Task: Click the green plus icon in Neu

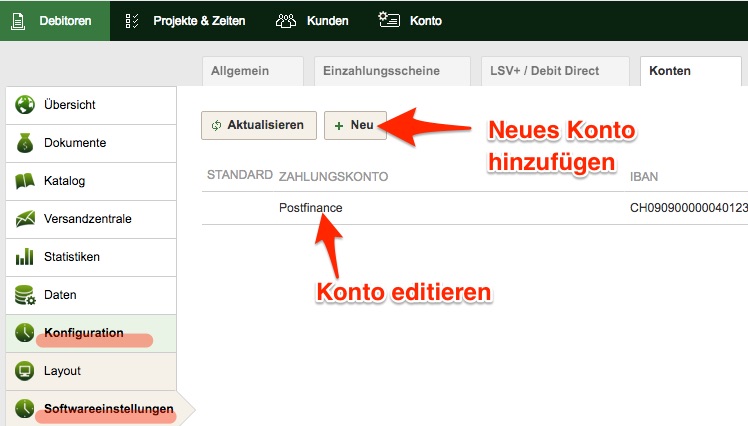Action: (339, 126)
